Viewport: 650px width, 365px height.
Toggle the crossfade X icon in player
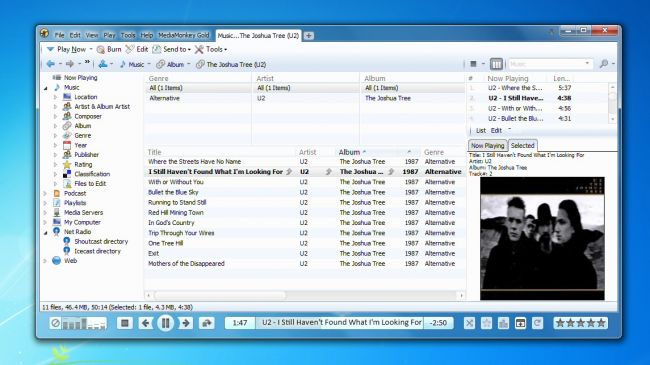point(469,323)
